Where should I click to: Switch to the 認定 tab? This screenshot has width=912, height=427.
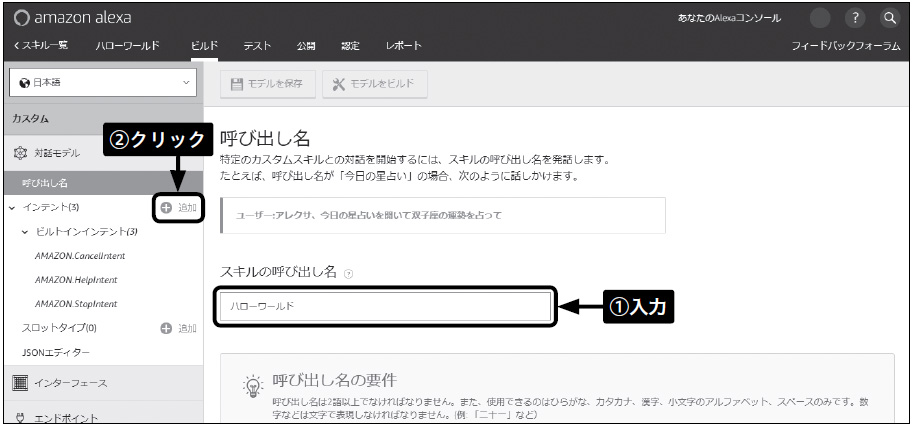click(x=351, y=46)
